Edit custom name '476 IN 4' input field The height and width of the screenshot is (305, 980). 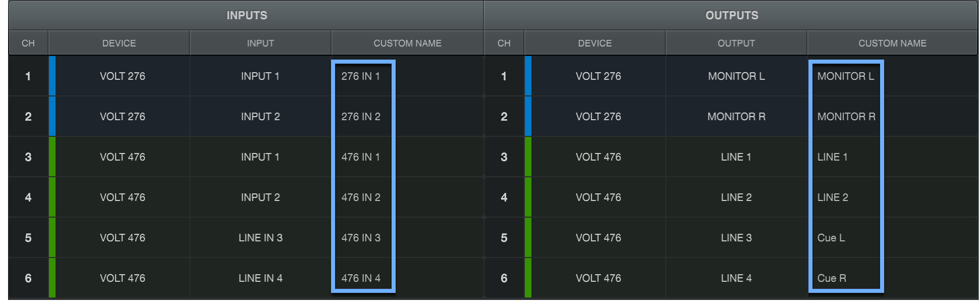coord(407,278)
